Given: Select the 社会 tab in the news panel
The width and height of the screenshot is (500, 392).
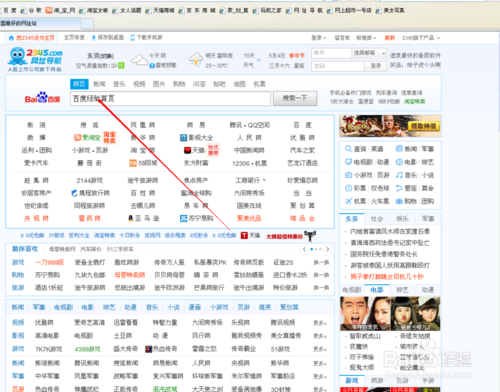Looking at the screenshot, I should [377, 219].
